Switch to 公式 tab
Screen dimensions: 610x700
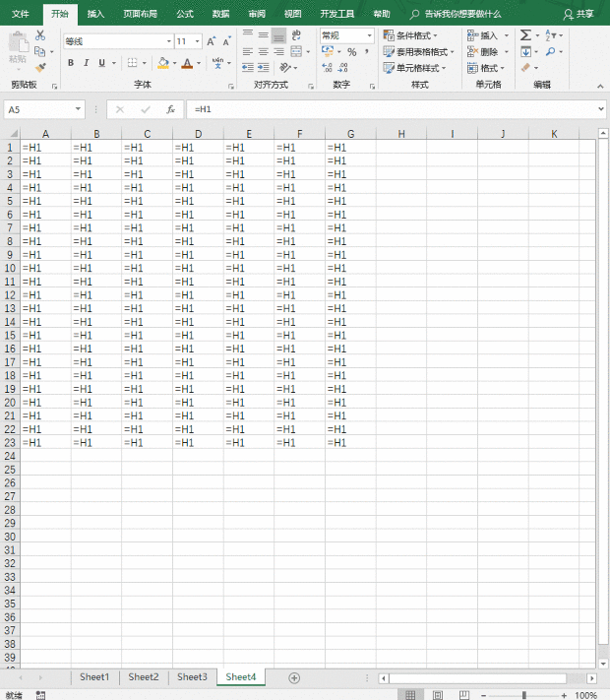[185, 14]
